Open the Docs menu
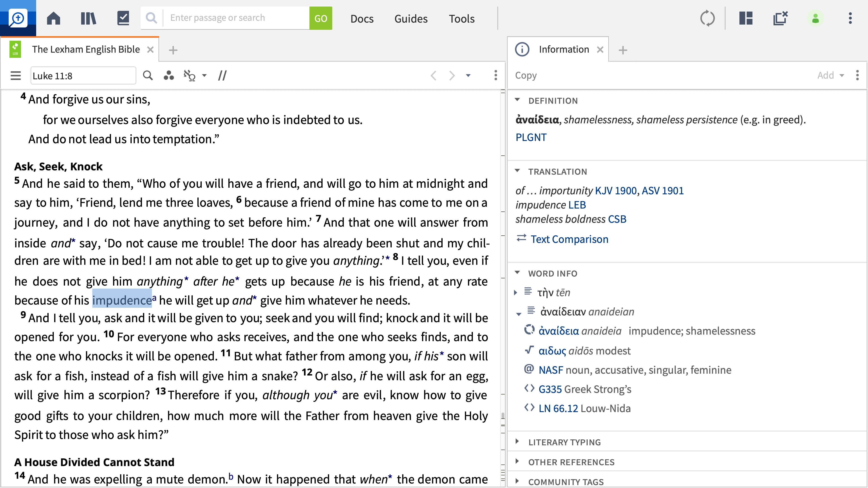This screenshot has width=868, height=488. tap(362, 19)
